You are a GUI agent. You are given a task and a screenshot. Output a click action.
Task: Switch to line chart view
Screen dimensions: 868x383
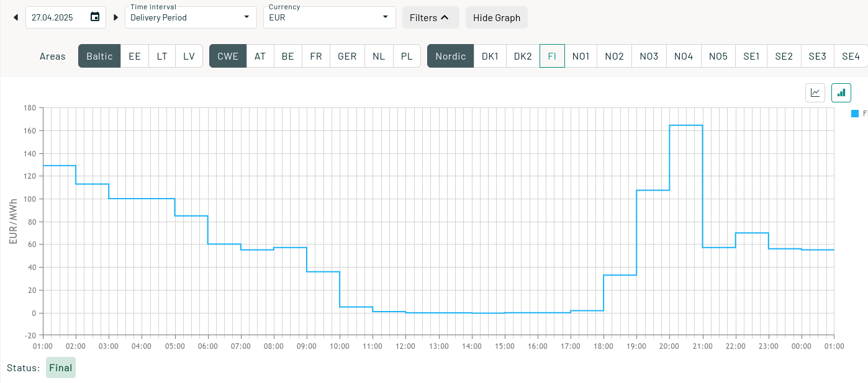815,92
